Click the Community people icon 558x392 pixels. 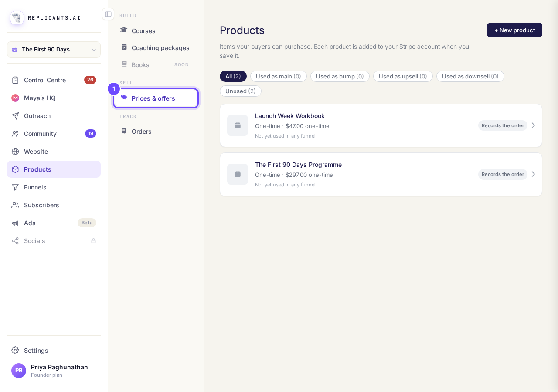[x=15, y=134]
